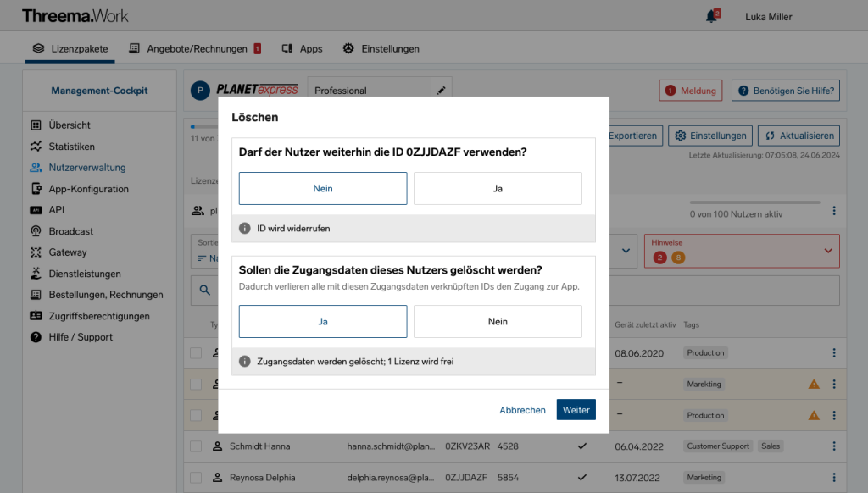Click the magnifier icon in the search bar
This screenshot has width=868, height=493.
click(205, 290)
